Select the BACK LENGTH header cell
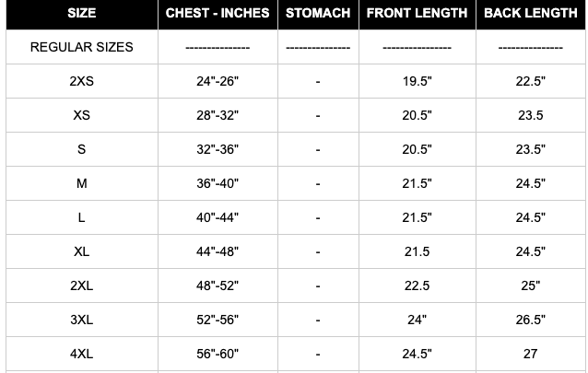This screenshot has height=373, width=588. point(530,14)
